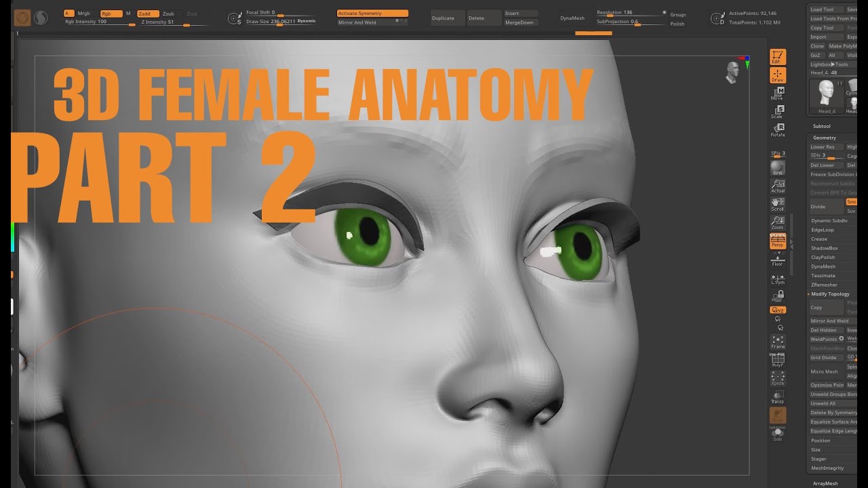Click the Divide button
Screen dimensions: 868x488
point(825,207)
